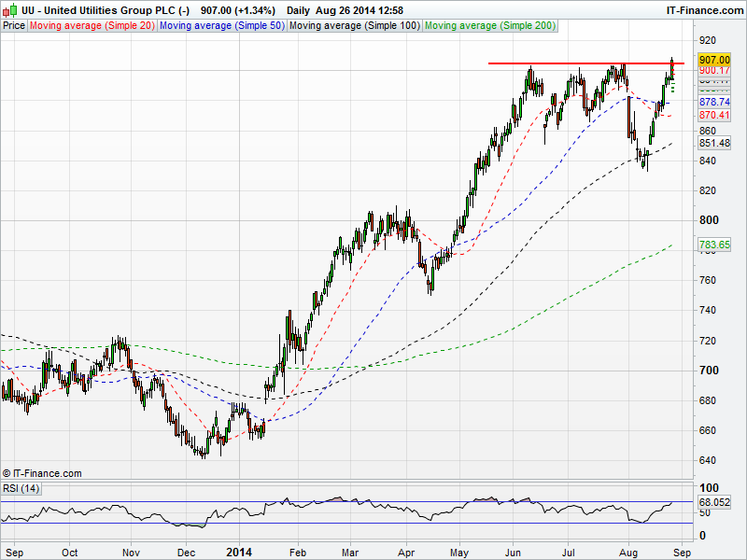The image size is (747, 560).
Task: Click the 878.74 blue moving average value
Action: click(x=714, y=102)
